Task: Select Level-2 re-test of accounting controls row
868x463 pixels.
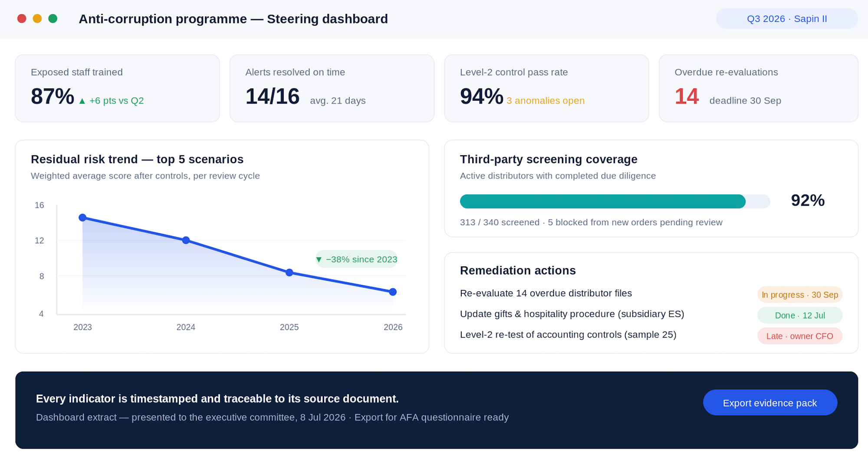Action: tap(651, 335)
